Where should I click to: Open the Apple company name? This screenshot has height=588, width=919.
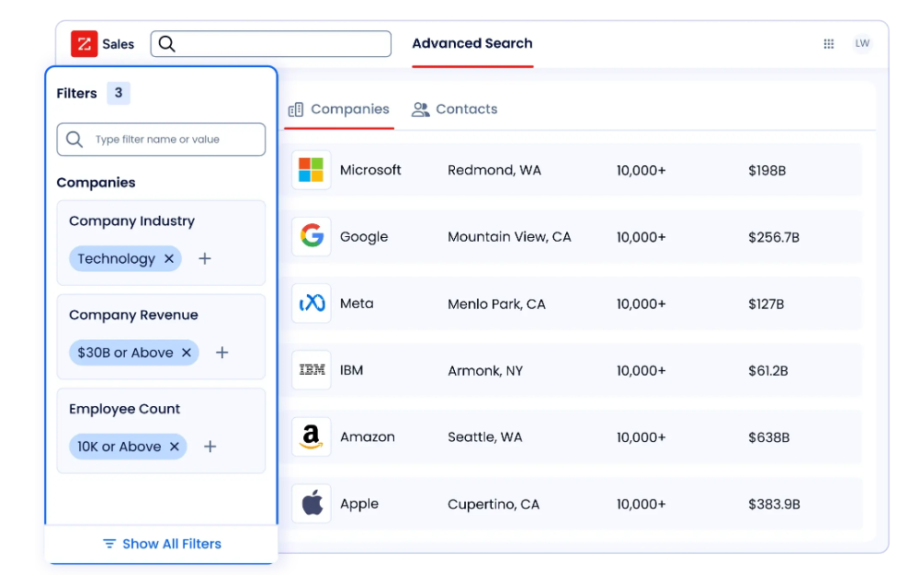(359, 504)
